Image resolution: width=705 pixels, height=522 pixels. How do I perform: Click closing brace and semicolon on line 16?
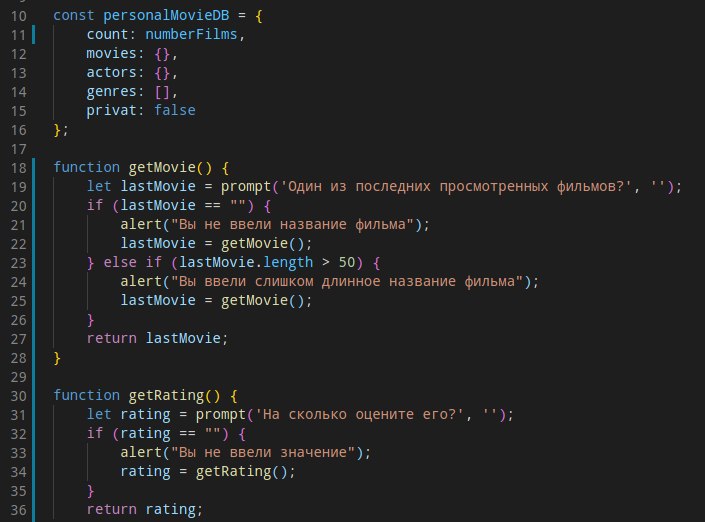pyautogui.click(x=61, y=130)
